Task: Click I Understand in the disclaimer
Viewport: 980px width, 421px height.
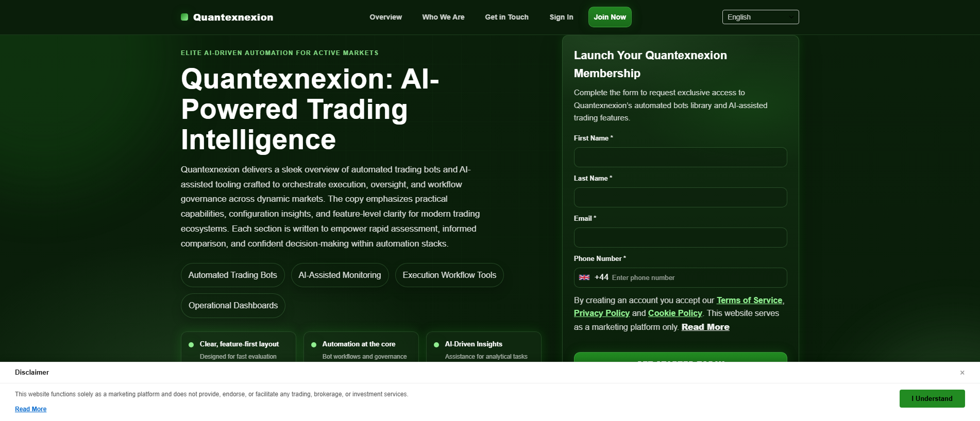Action: click(x=932, y=398)
